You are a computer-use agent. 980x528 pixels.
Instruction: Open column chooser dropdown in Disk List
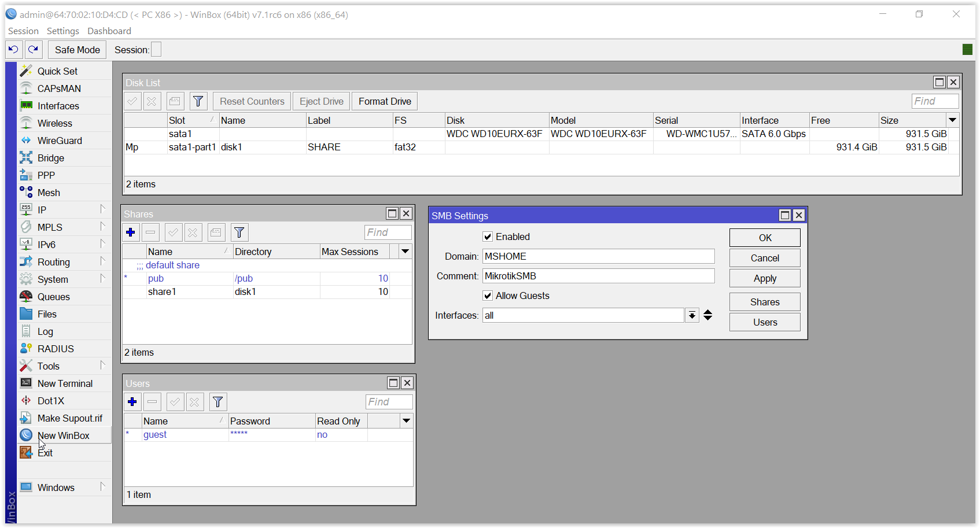tap(953, 120)
